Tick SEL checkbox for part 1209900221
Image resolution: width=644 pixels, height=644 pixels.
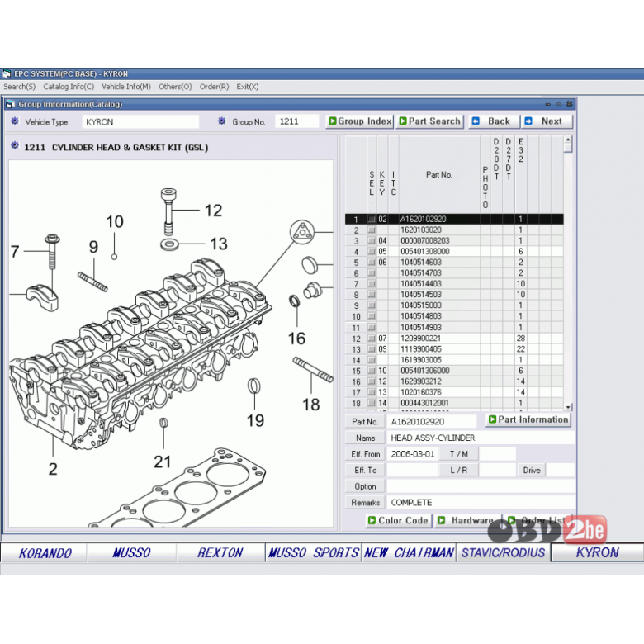[x=372, y=339]
